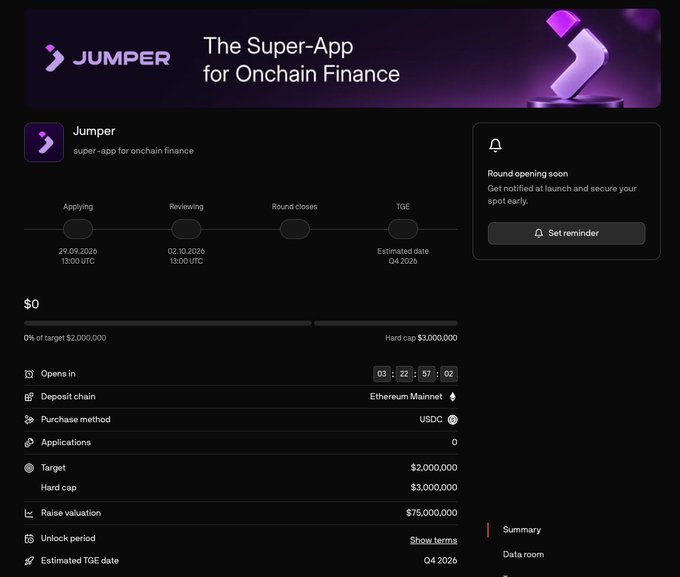This screenshot has height=577, width=680.
Task: Click the Jumper project title
Action: coord(94,131)
